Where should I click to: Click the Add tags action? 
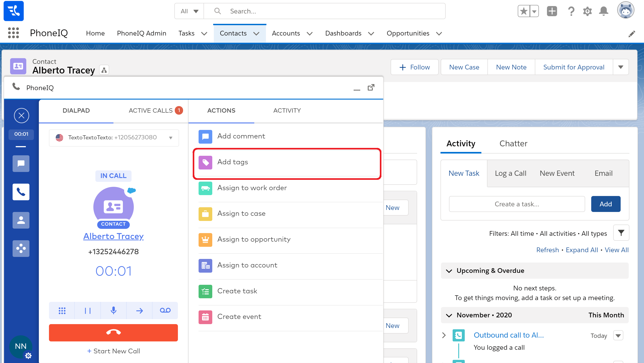click(232, 162)
